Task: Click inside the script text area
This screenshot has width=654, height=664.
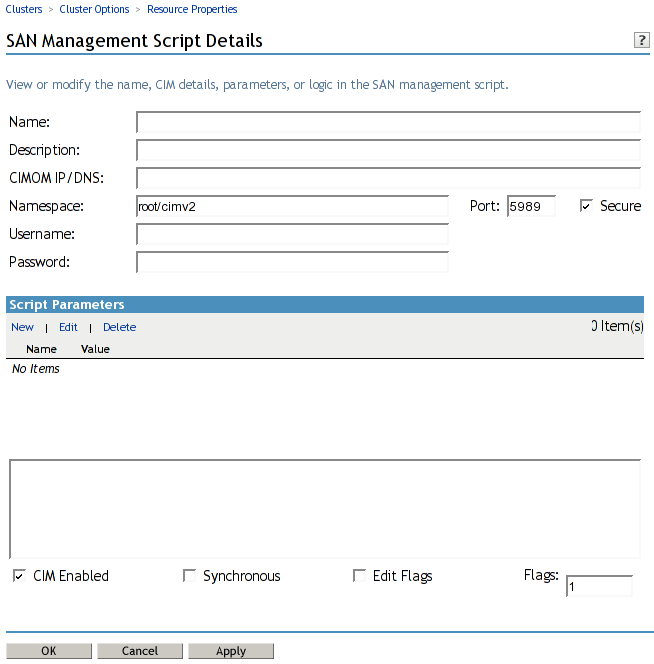Action: (325, 509)
